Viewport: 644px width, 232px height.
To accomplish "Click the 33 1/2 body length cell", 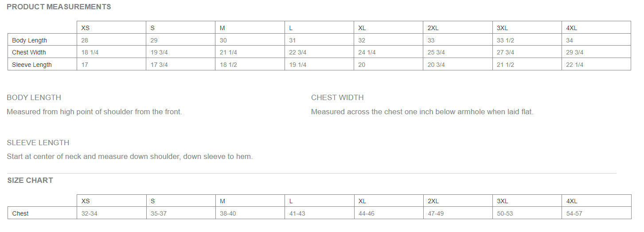I will tap(505, 40).
